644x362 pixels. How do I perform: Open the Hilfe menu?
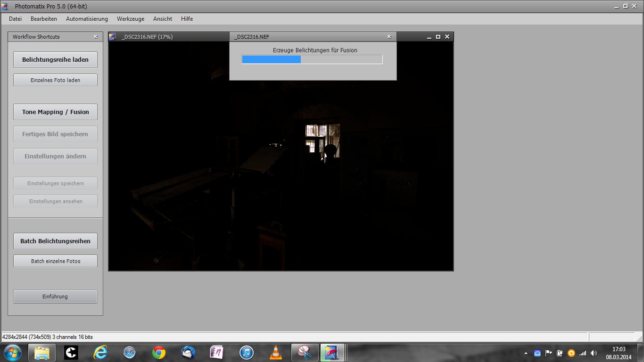(x=187, y=19)
